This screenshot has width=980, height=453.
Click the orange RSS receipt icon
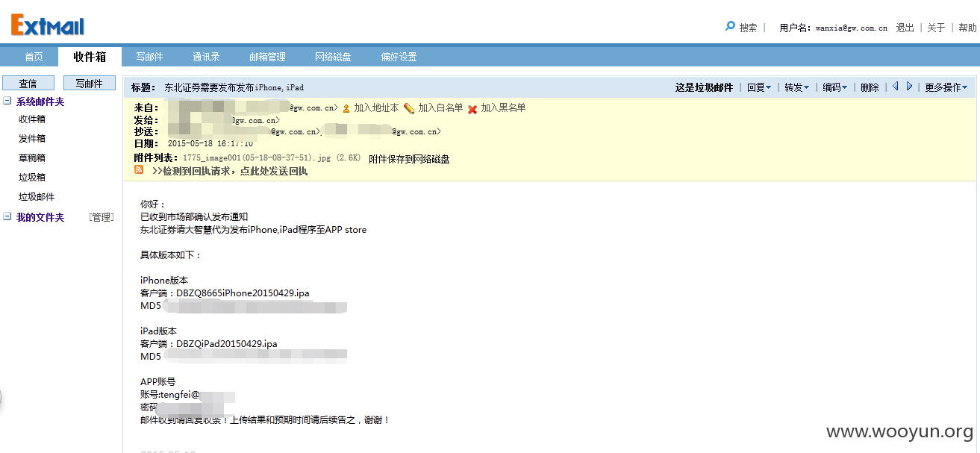(139, 170)
